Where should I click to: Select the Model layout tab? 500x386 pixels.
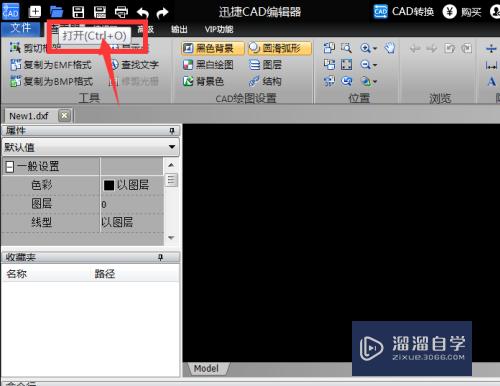207,368
